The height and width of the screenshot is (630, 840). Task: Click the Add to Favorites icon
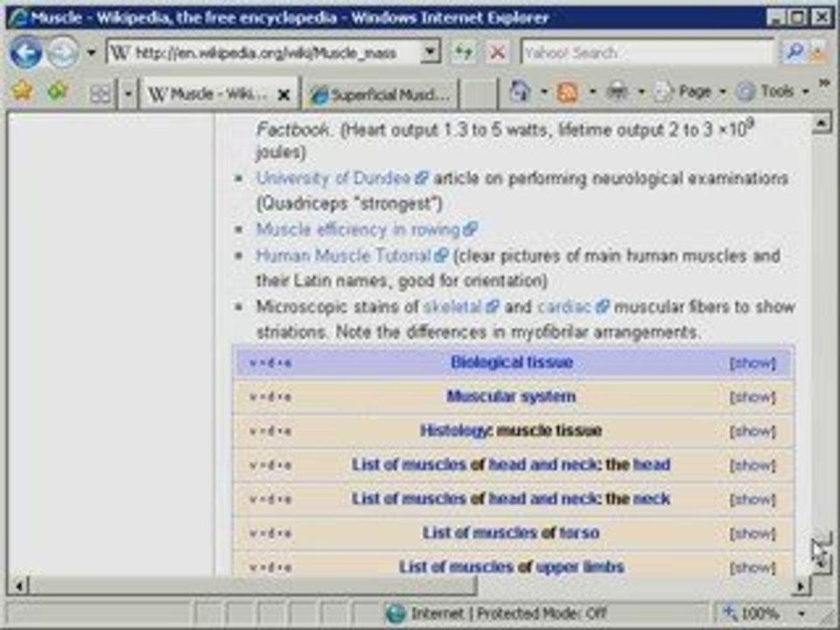tap(58, 92)
